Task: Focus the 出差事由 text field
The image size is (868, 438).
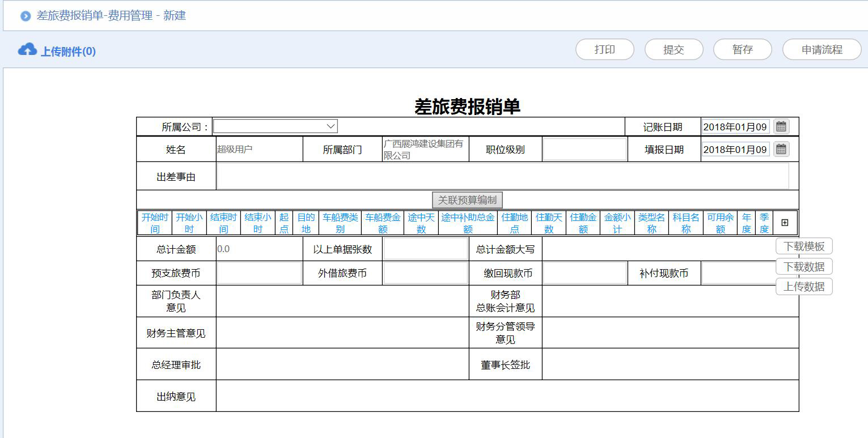Action: click(x=502, y=176)
